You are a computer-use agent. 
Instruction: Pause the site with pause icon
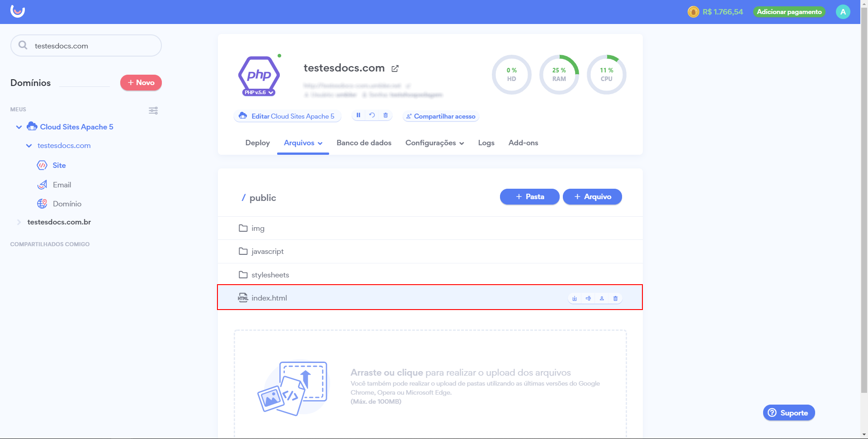358,115
